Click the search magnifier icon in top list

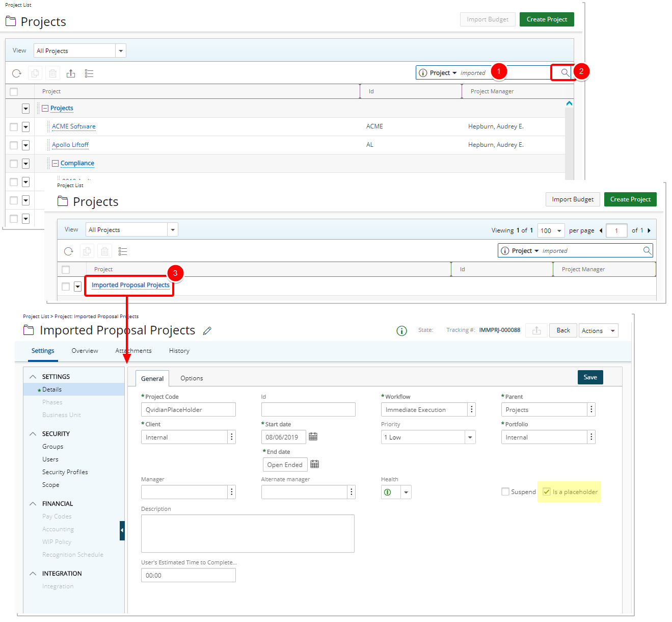click(x=565, y=73)
